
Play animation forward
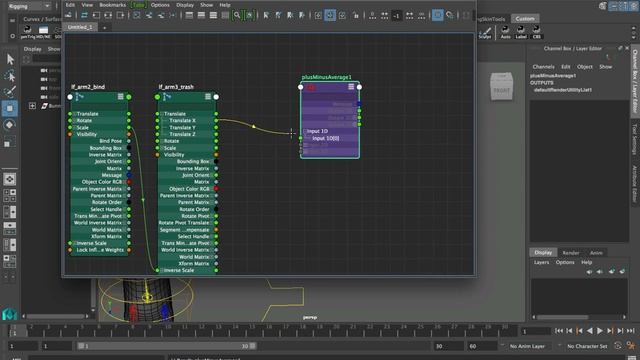pos(600,331)
